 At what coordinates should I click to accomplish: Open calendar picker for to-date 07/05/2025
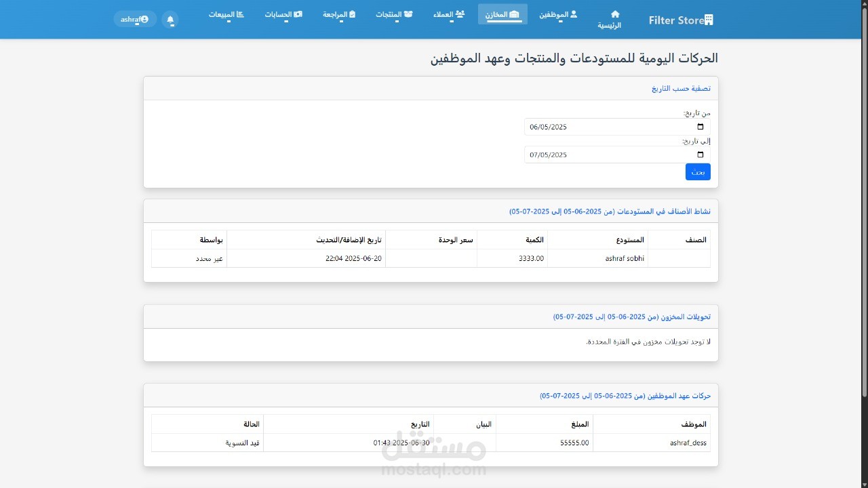[701, 155]
